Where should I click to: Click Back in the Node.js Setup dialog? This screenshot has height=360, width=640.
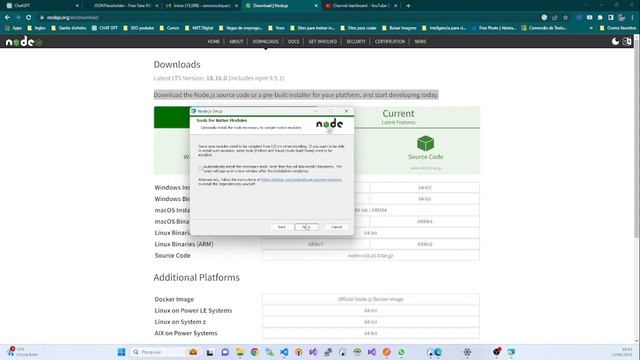click(282, 227)
